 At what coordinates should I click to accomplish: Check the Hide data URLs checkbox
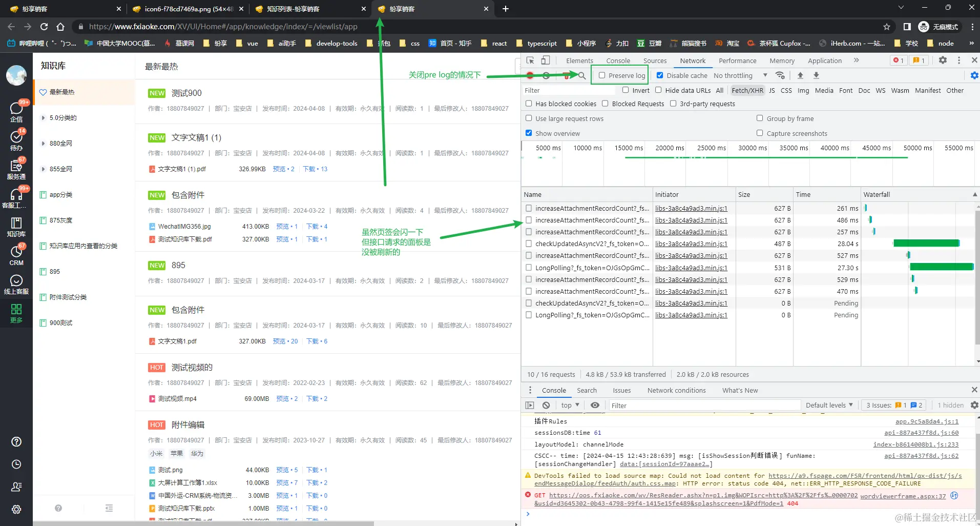[x=658, y=90]
